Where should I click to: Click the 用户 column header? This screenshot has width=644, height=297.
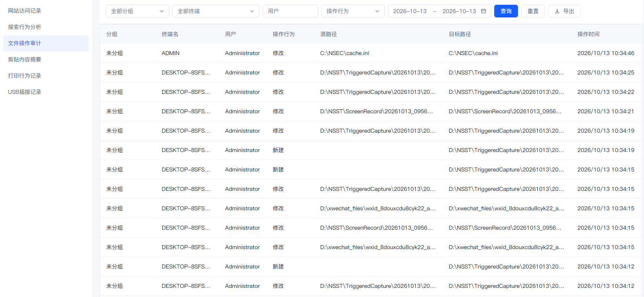pos(231,34)
